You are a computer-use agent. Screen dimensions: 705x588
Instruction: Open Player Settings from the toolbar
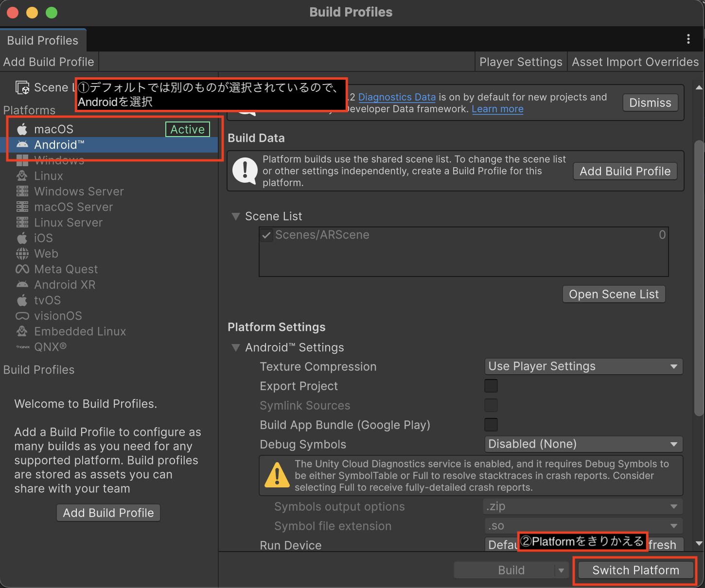[x=521, y=62]
